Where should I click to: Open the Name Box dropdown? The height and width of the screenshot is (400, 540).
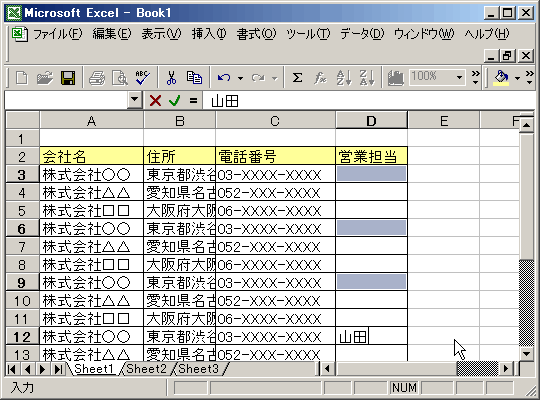pyautogui.click(x=135, y=100)
